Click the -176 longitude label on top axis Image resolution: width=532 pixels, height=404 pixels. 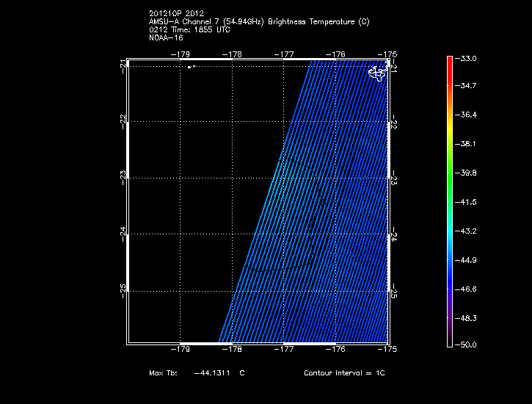(x=335, y=54)
